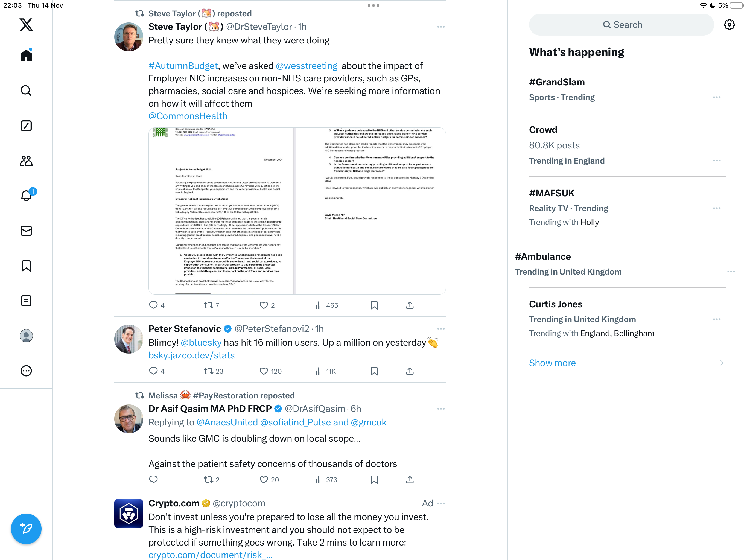Open Bookmarks in sidebar navigation
The height and width of the screenshot is (560, 747).
[x=26, y=266]
